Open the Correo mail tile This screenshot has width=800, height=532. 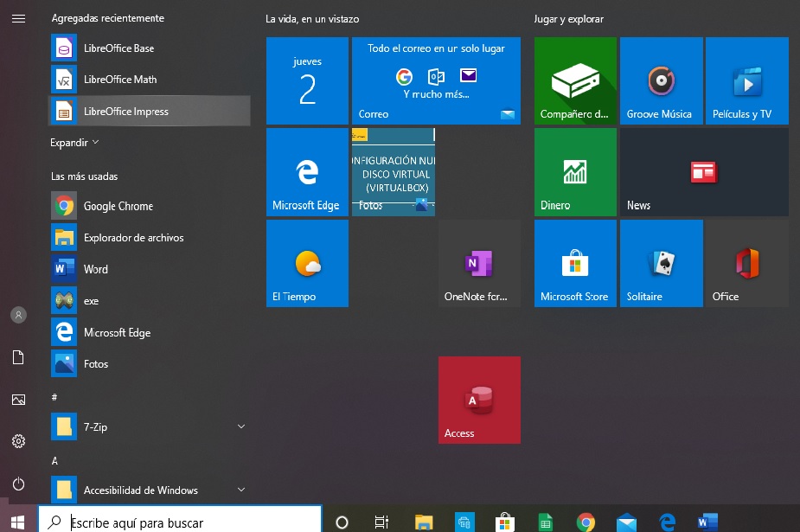click(436, 80)
